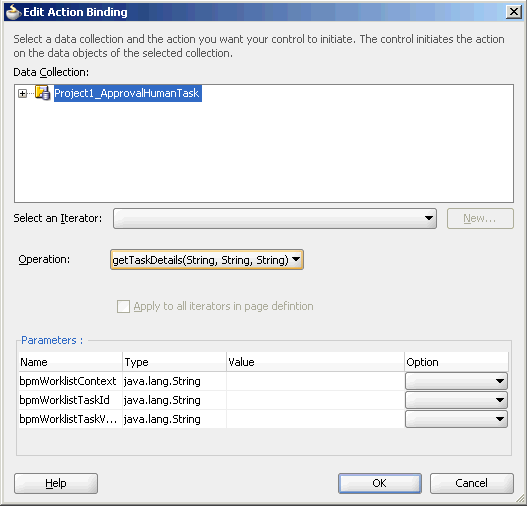The width and height of the screenshot is (527, 506).
Task: Click Value cell for bpmWorklistTaskV... parameter
Action: coord(315,419)
